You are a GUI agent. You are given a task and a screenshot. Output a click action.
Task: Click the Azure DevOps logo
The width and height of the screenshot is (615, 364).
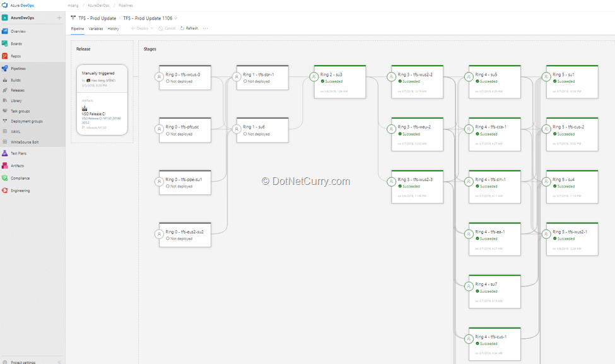click(4, 5)
